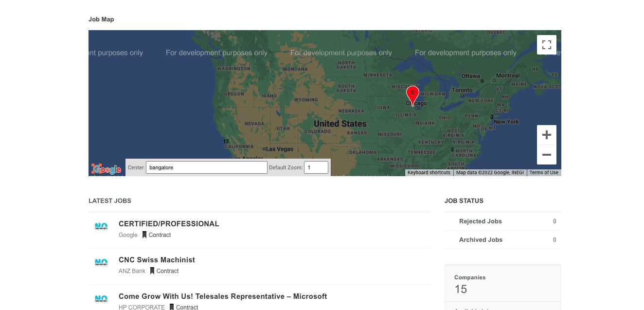View Archived Jobs status
644x310 pixels.
tap(481, 240)
